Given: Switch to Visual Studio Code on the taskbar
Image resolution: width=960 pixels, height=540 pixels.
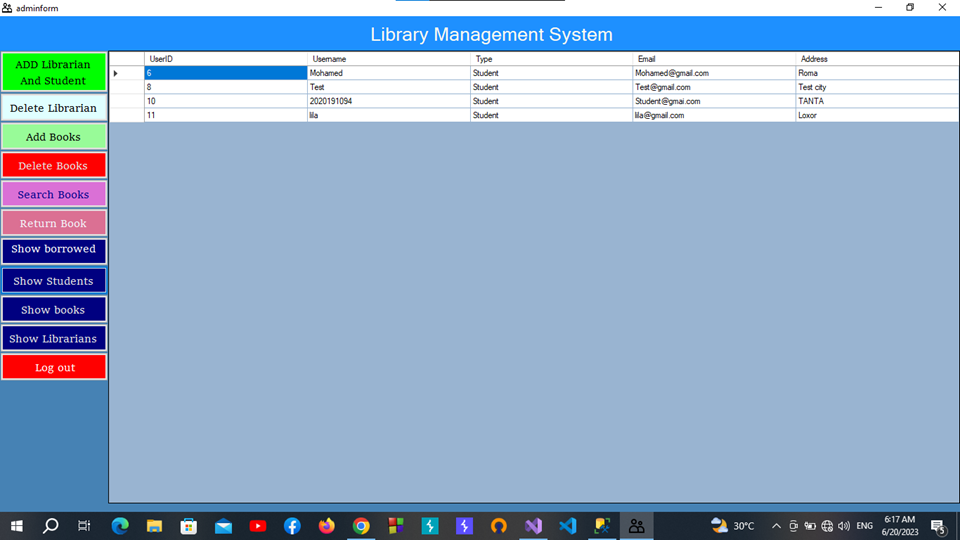Looking at the screenshot, I should (568, 526).
